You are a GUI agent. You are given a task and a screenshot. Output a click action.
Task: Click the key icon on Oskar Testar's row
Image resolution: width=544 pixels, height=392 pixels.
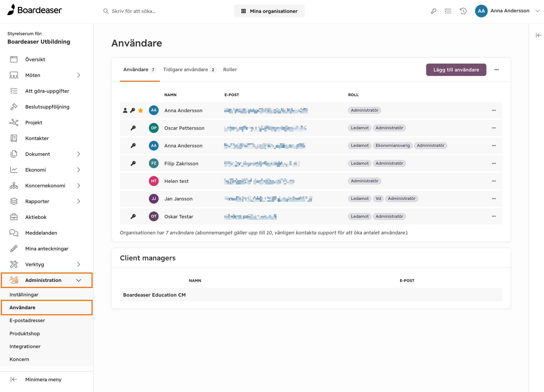(133, 216)
